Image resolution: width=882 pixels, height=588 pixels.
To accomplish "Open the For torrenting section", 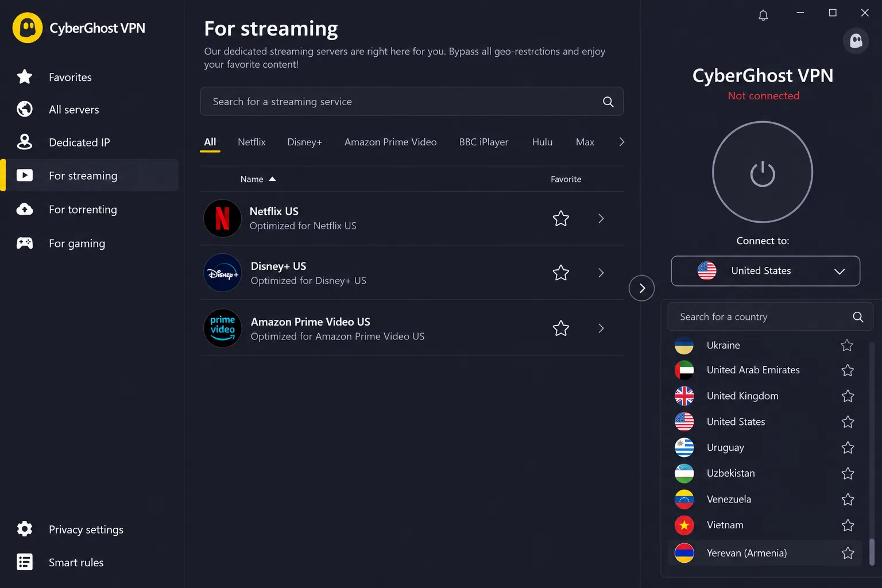I will coord(90,210).
